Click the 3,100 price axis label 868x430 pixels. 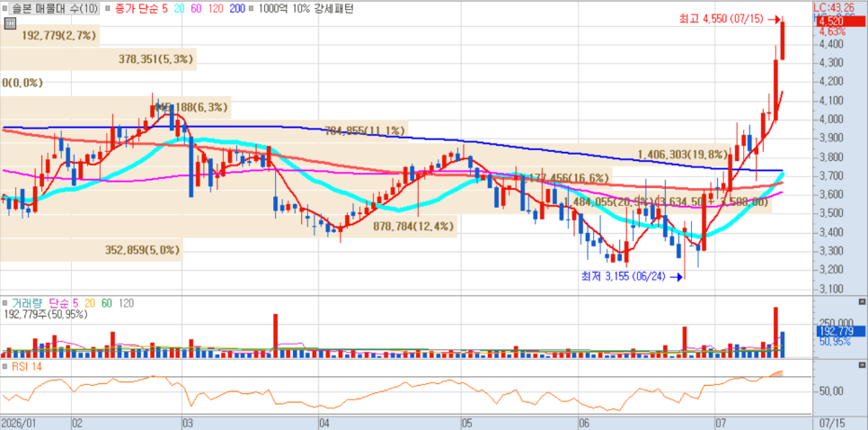click(832, 289)
